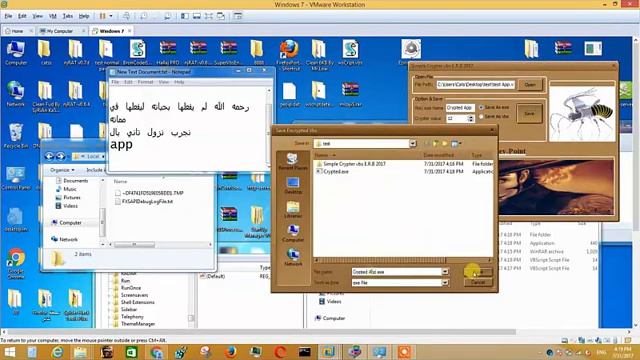This screenshot has width=640, height=360.
Task: Click the Google Chrome desktop icon in the VM
Action: [16, 263]
